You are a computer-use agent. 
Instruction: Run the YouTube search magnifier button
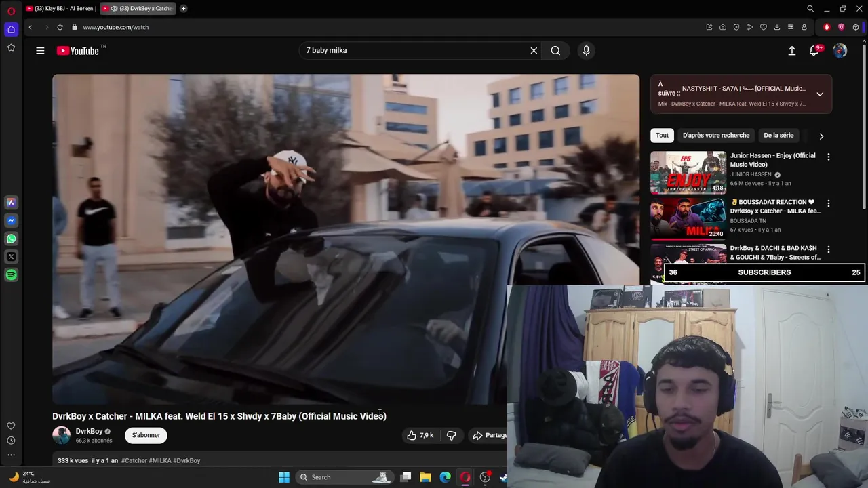tap(555, 50)
